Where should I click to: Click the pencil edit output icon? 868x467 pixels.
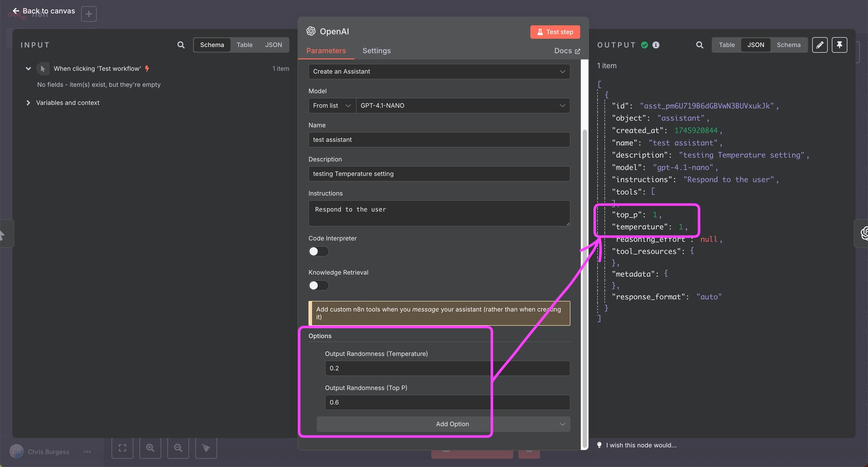click(820, 45)
